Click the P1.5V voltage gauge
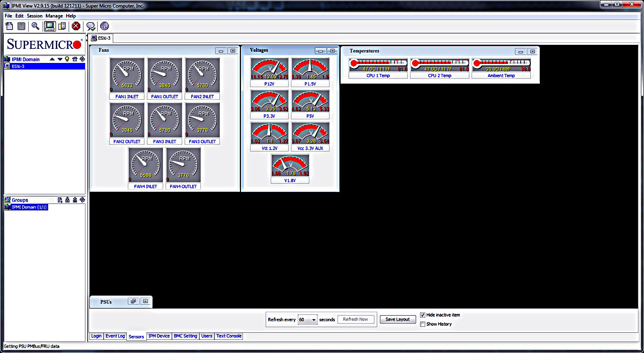644x353 pixels. [310, 69]
